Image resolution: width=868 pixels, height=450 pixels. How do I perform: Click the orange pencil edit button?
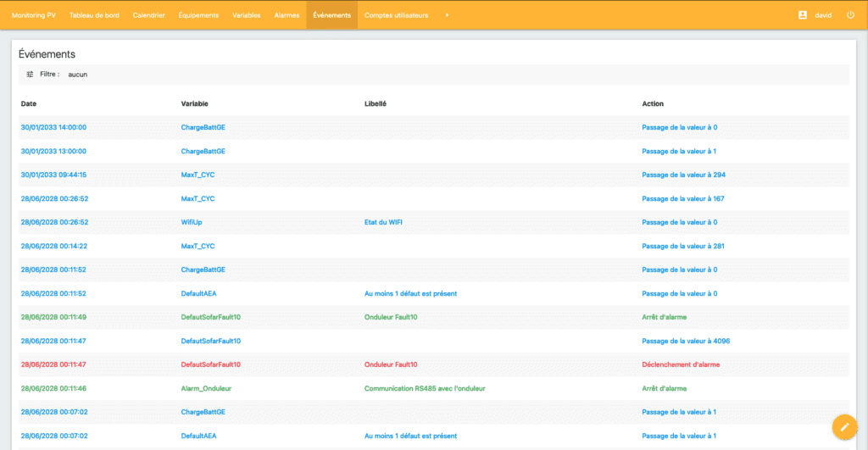tap(843, 426)
